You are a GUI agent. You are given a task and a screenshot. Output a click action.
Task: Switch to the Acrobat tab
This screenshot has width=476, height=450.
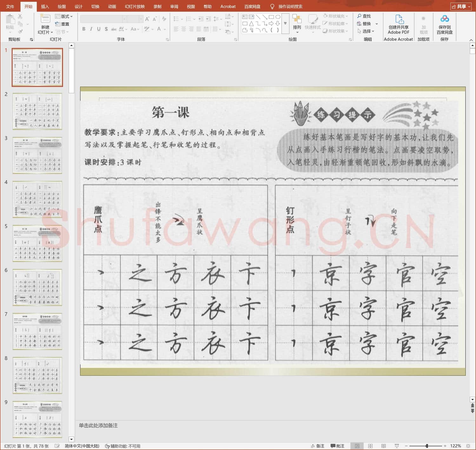click(x=228, y=6)
